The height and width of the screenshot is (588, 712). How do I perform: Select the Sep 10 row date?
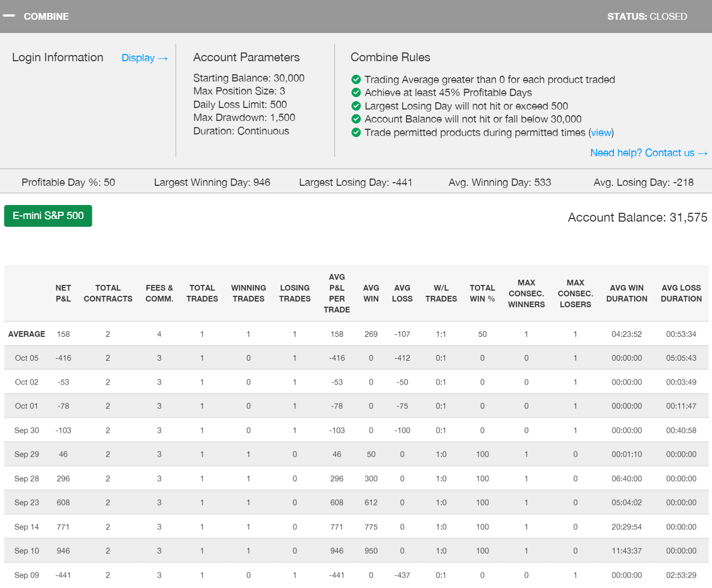(x=26, y=551)
